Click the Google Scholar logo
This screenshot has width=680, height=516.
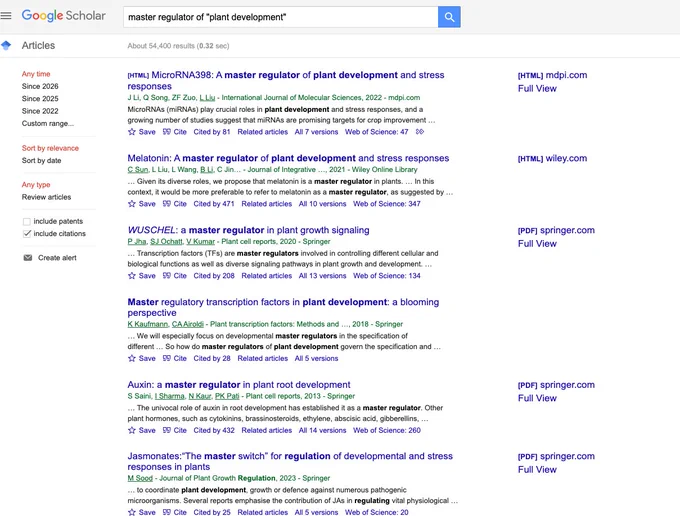click(x=64, y=16)
